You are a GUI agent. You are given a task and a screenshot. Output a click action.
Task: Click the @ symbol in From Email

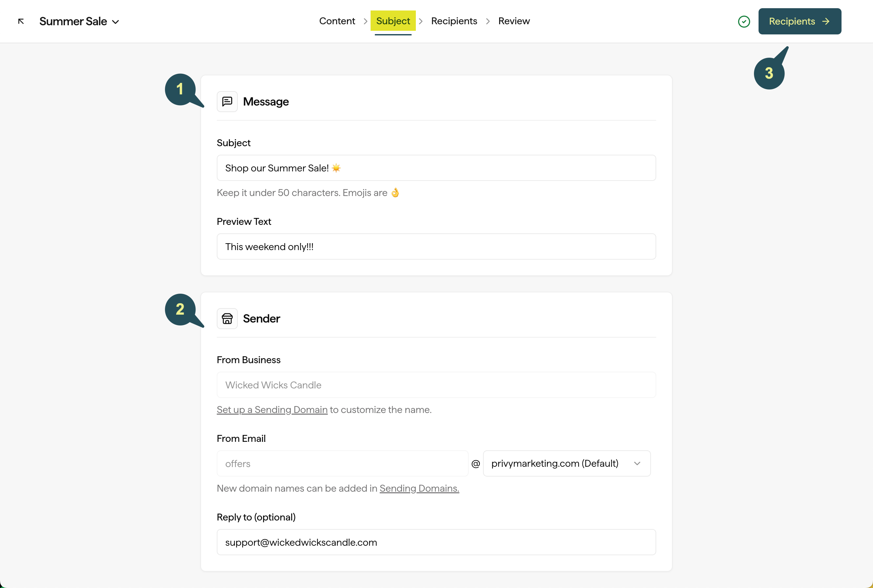475,464
